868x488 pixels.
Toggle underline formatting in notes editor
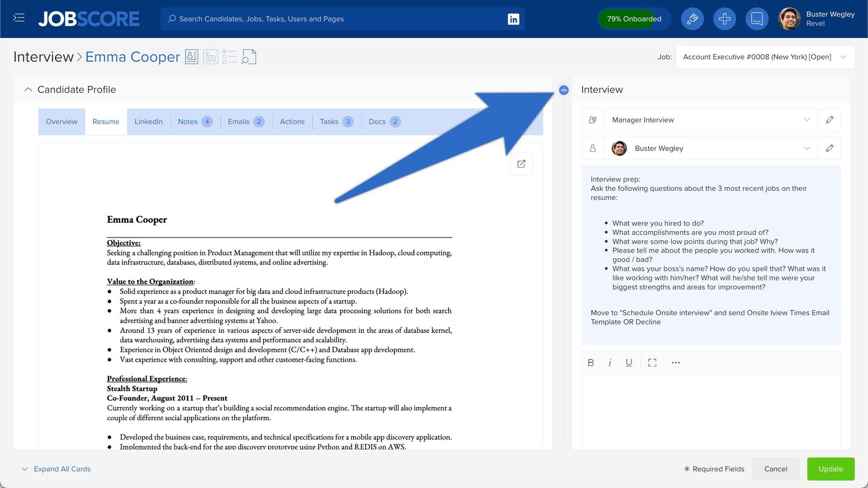coord(629,363)
